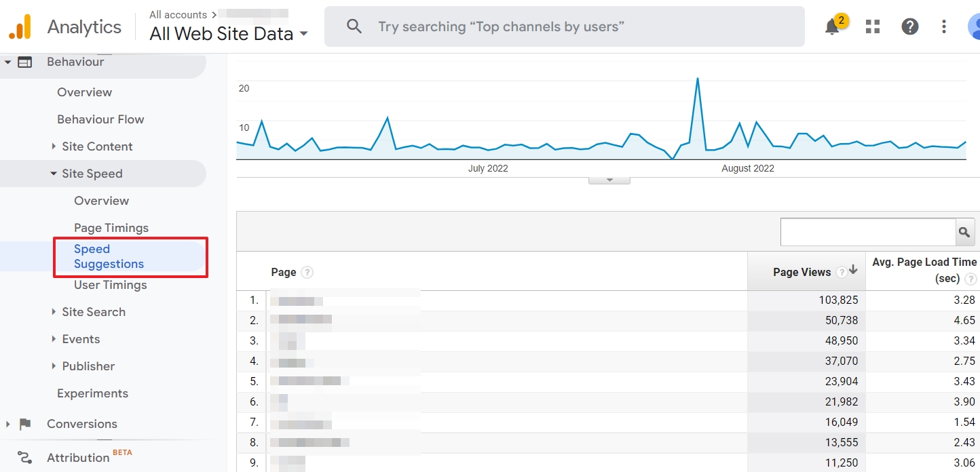Click the table filter search field
This screenshot has height=472, width=980.
[867, 232]
